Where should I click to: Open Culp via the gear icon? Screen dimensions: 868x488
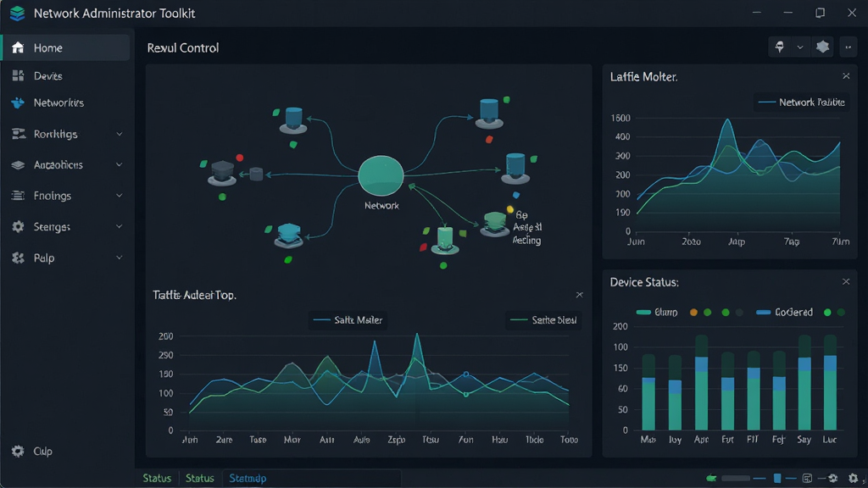coord(19,451)
